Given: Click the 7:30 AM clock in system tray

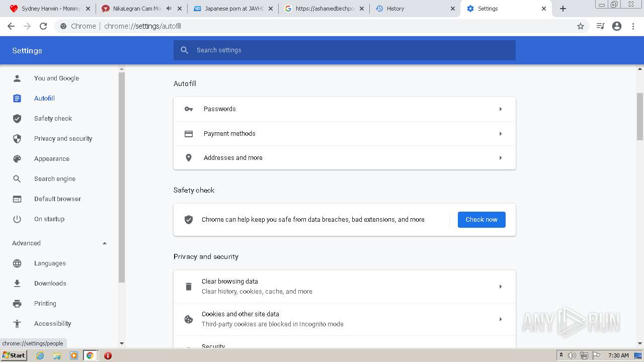Looking at the screenshot, I should (x=618, y=355).
